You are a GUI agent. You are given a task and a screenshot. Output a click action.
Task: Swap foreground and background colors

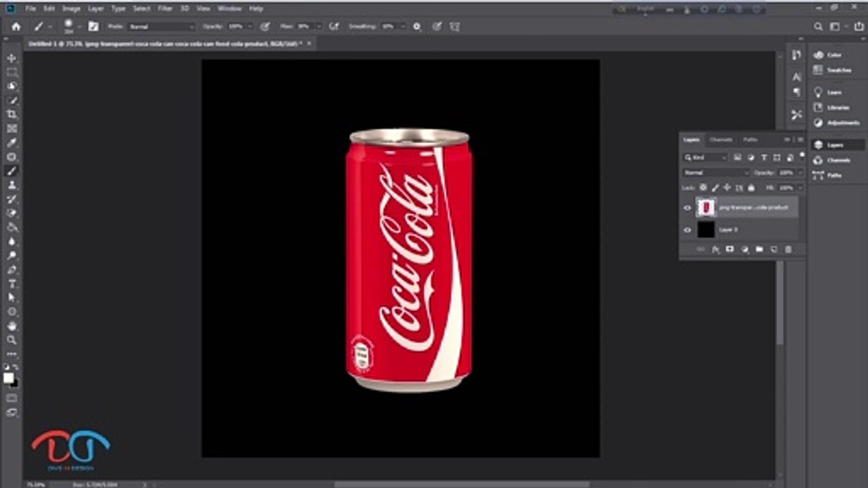16,368
